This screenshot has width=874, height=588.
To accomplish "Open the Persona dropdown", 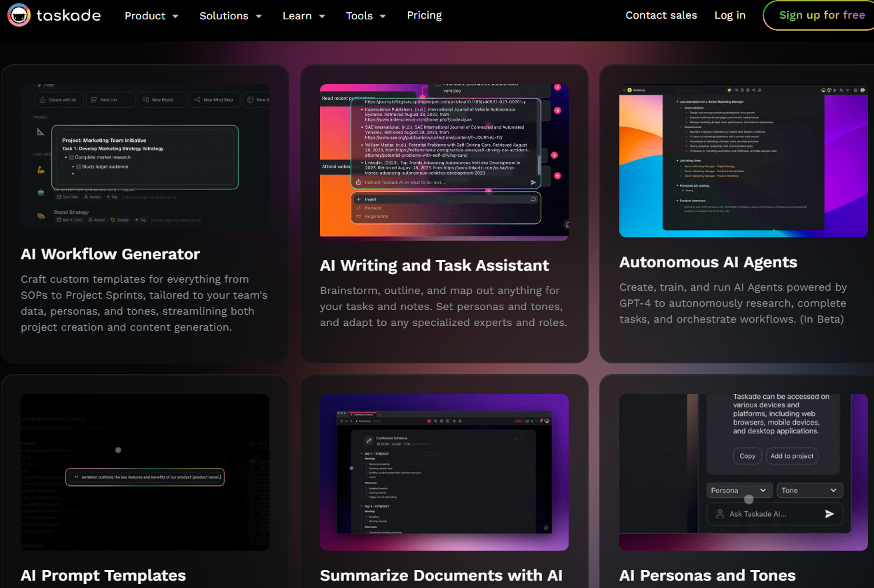I will (x=739, y=490).
